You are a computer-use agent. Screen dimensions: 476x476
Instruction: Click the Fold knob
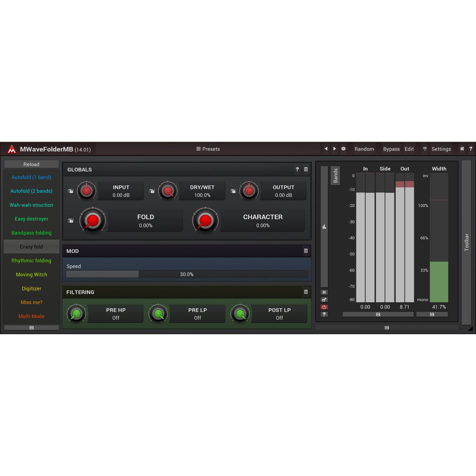pos(93,220)
